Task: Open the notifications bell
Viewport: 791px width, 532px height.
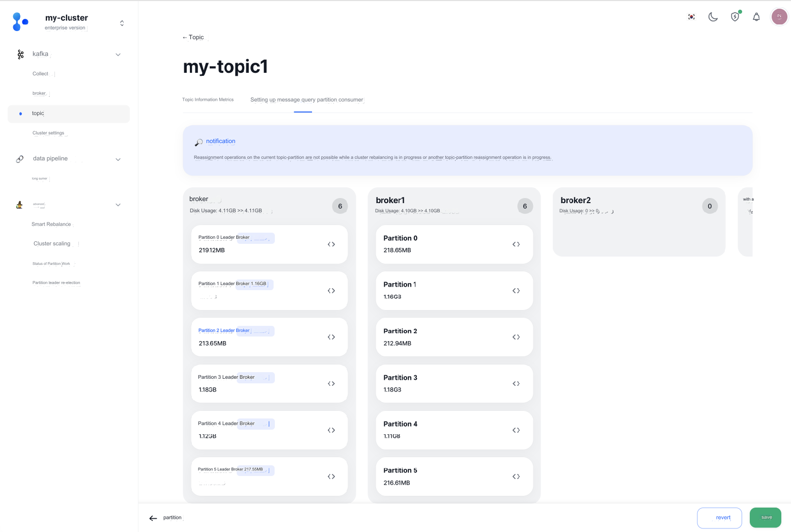Action: [x=756, y=17]
